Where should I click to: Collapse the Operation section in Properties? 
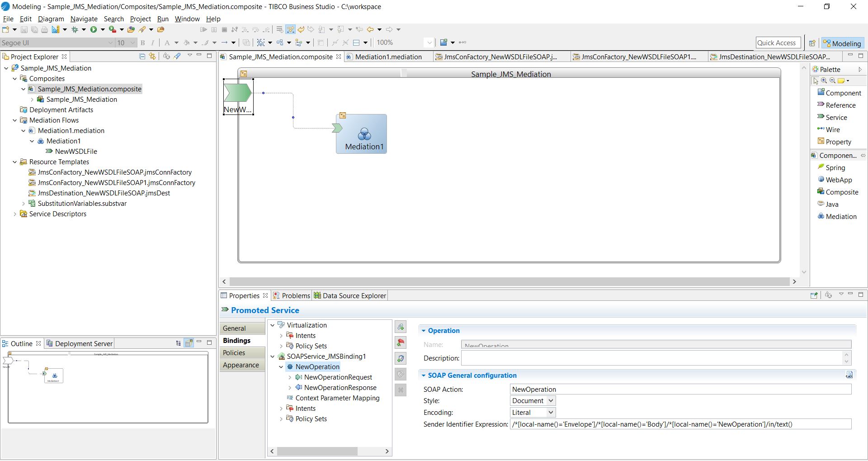tap(424, 331)
